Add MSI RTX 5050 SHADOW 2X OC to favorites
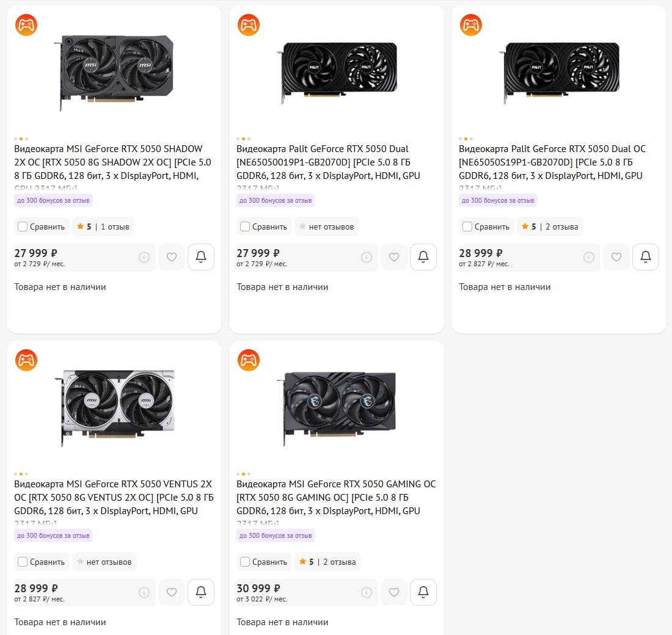Screen dimensions: 672x635 click(x=172, y=257)
